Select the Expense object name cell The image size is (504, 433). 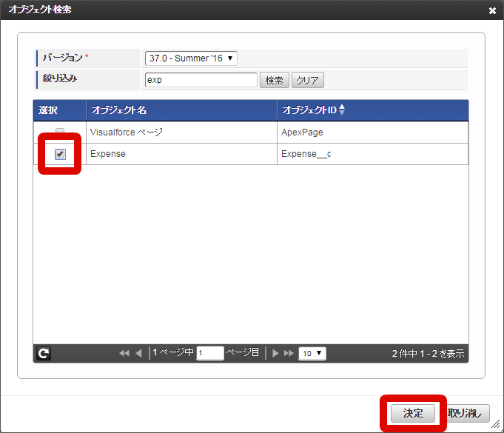coord(181,154)
